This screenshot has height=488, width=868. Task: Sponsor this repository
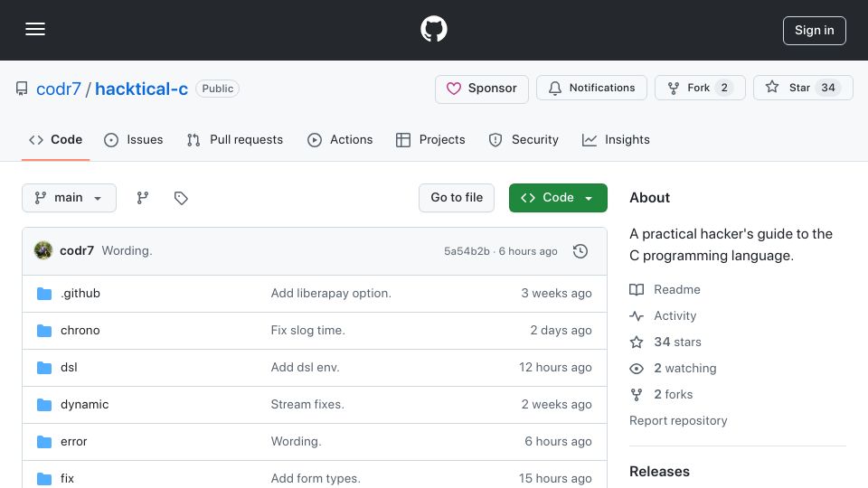coord(482,89)
